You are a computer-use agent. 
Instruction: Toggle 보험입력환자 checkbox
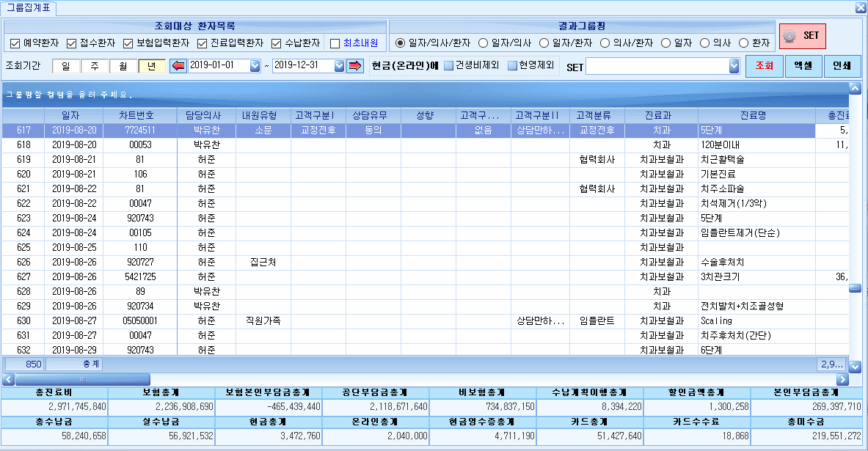click(x=128, y=43)
